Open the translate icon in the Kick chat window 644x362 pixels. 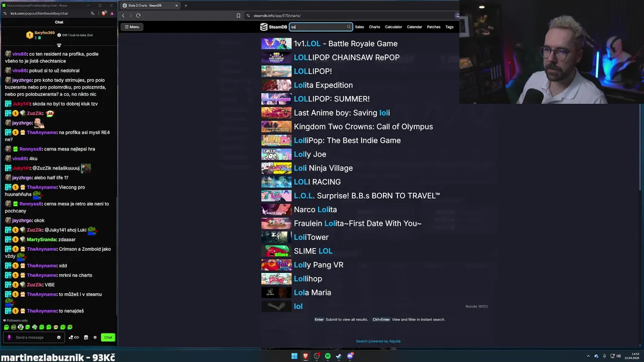tap(92, 14)
